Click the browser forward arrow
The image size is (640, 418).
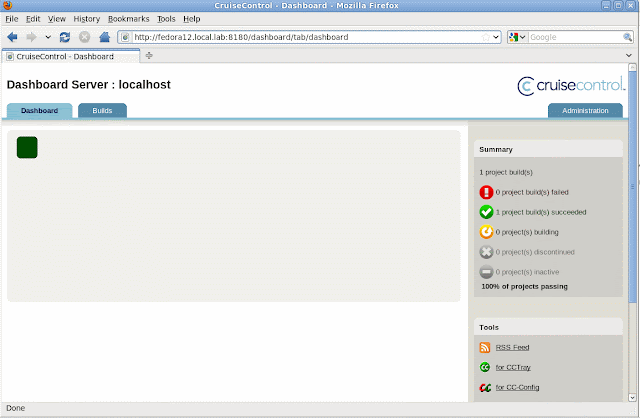[x=31, y=37]
